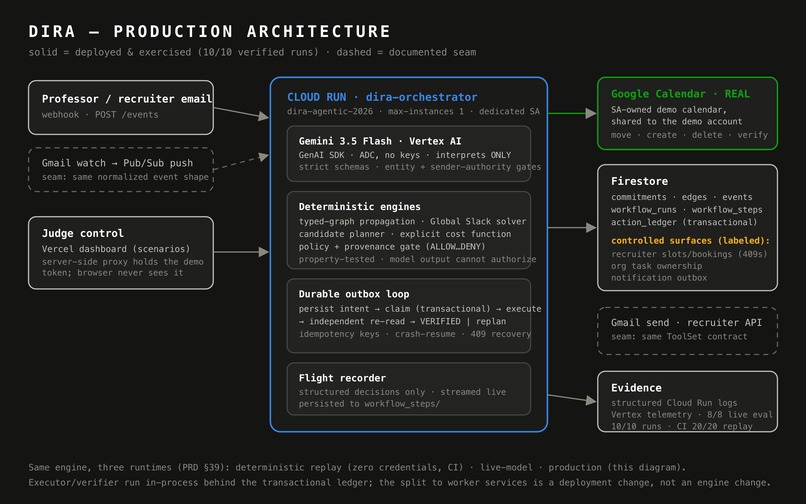Select the Flight recorder heading
Viewport: 806px width, 504px height.
pyautogui.click(x=342, y=378)
